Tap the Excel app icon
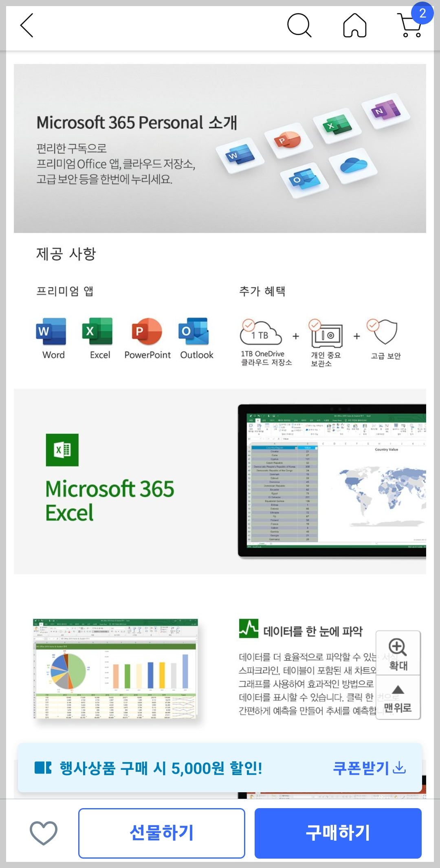Viewport: 440px width, 868px height. point(97,331)
